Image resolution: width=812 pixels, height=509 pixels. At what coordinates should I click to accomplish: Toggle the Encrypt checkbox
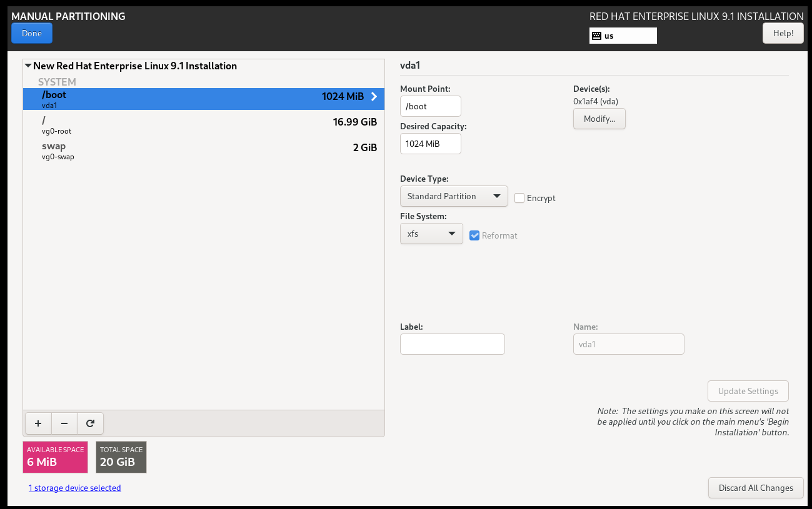coord(519,198)
